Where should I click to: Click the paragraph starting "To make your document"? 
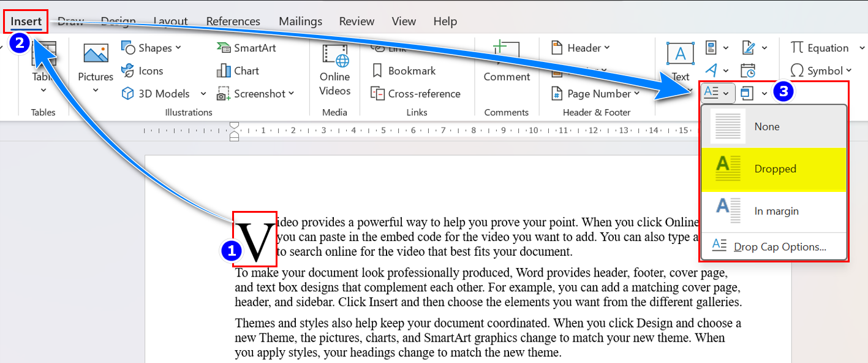[x=489, y=287]
